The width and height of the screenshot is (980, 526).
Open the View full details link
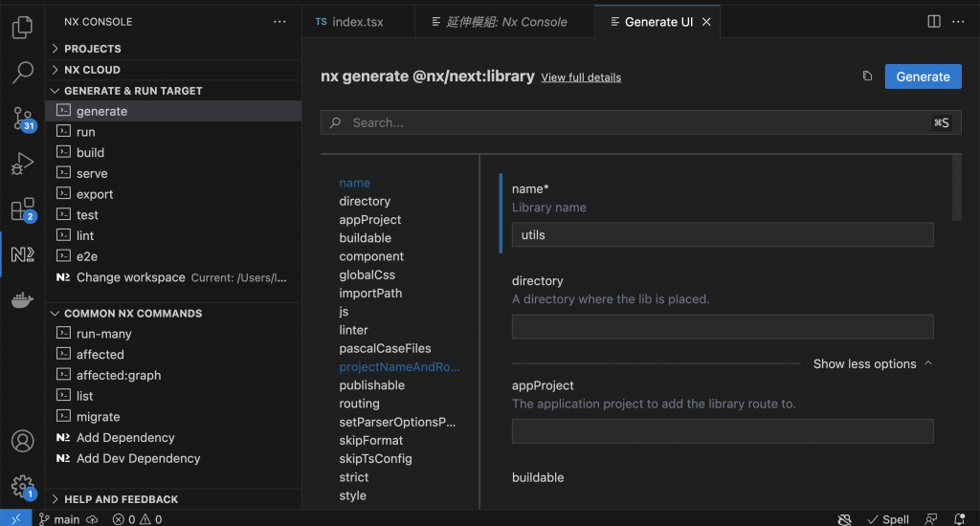tap(581, 77)
